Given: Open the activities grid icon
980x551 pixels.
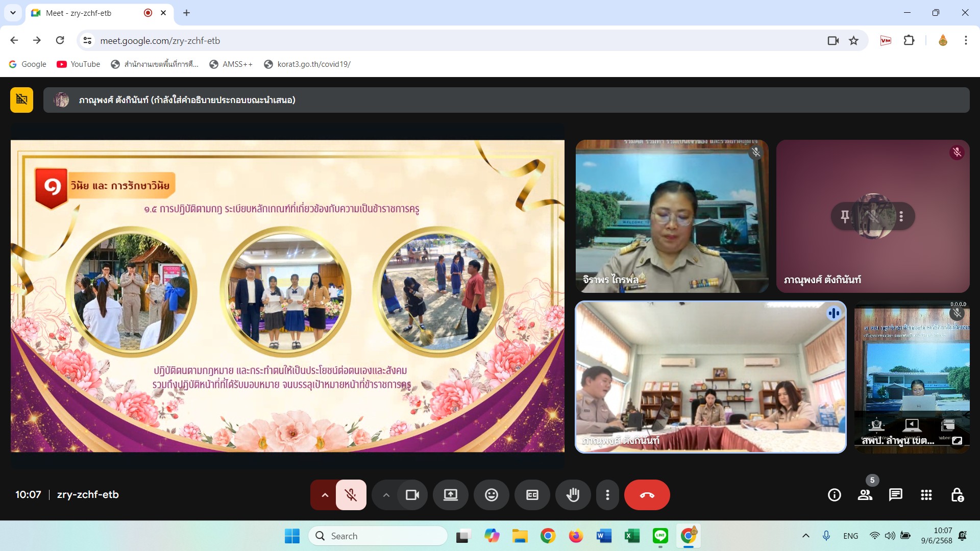Looking at the screenshot, I should click(x=926, y=495).
